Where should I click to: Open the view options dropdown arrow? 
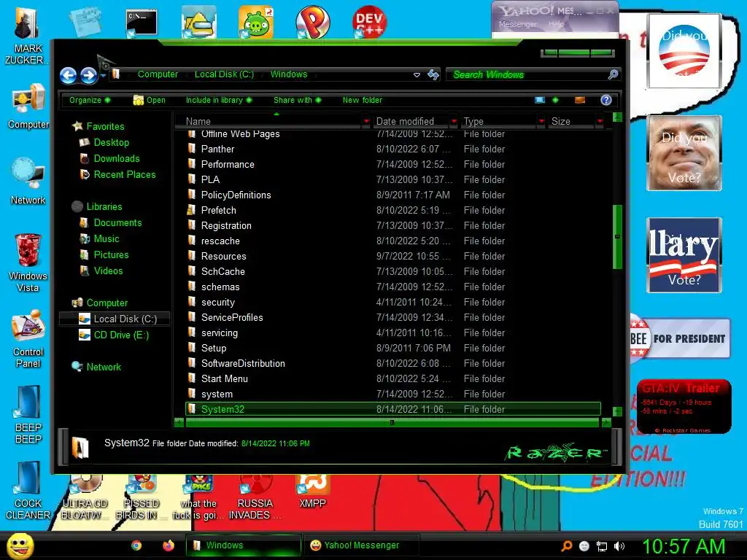555,100
